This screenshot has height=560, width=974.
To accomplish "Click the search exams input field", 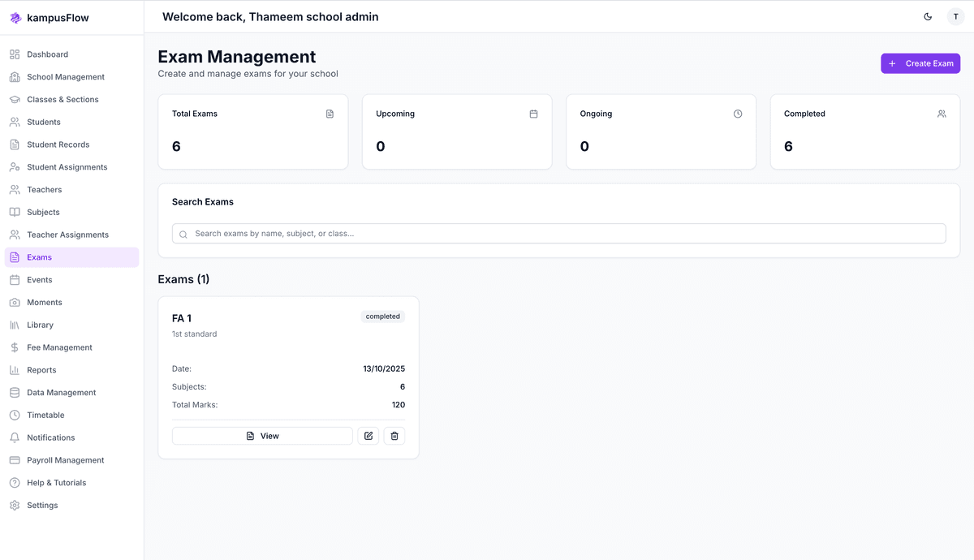I will pyautogui.click(x=558, y=233).
